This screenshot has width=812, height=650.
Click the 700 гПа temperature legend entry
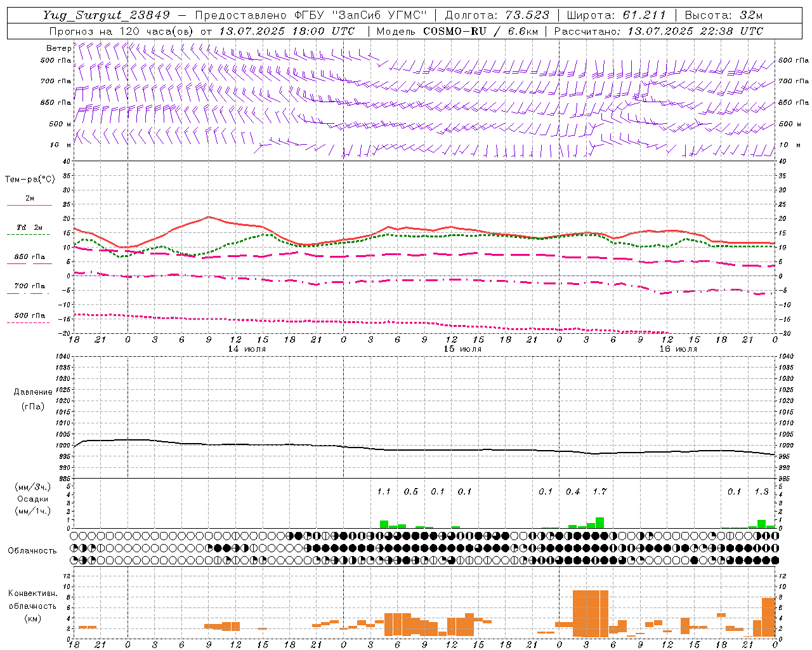click(29, 286)
